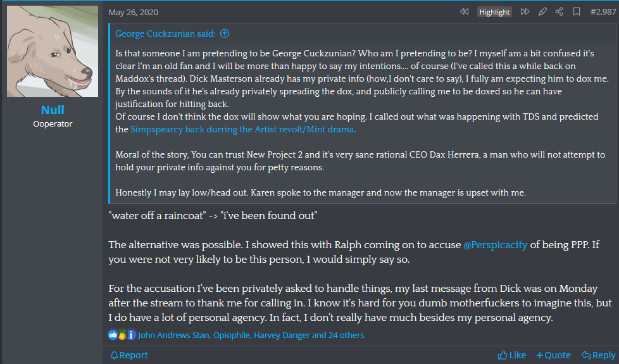Open Null's username profile link
This screenshot has width=619, height=364.
click(x=53, y=110)
